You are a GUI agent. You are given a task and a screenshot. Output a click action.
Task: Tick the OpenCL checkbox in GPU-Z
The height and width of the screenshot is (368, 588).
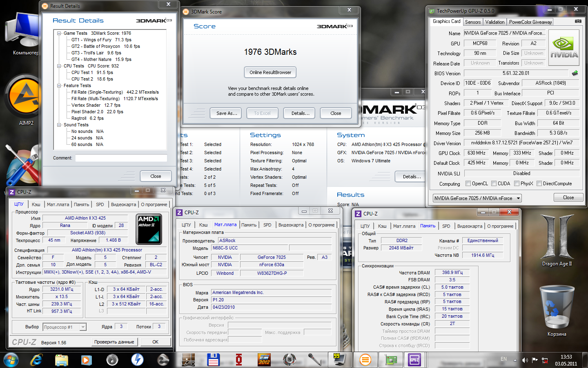[468, 184]
